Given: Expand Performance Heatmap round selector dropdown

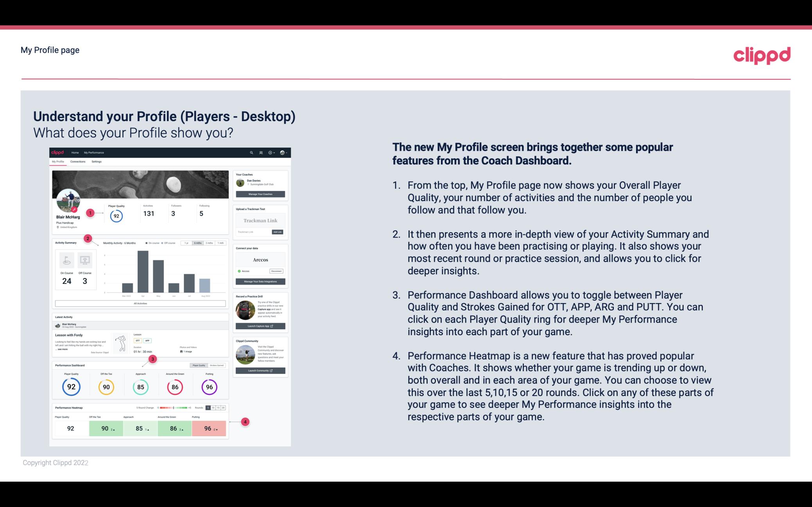Looking at the screenshot, I should tap(210, 408).
